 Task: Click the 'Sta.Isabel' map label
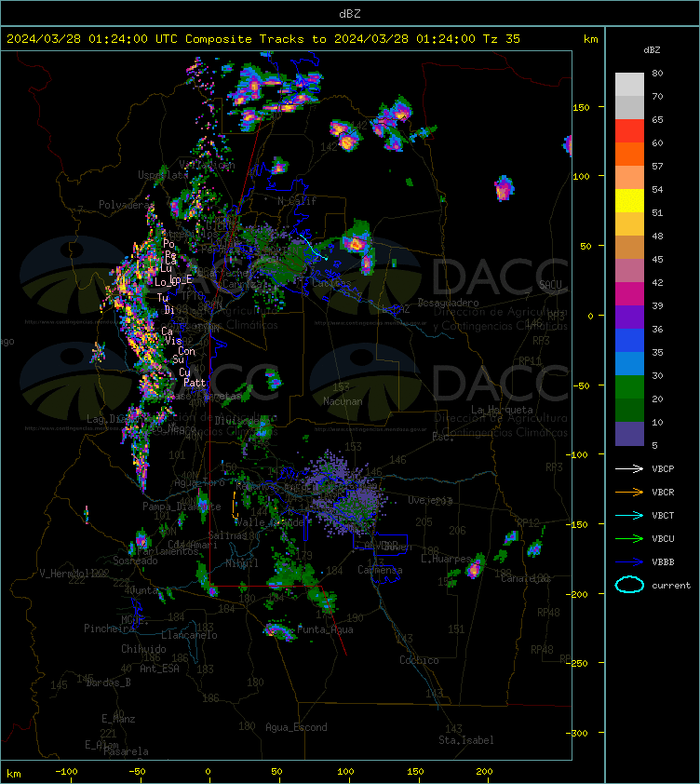466,740
